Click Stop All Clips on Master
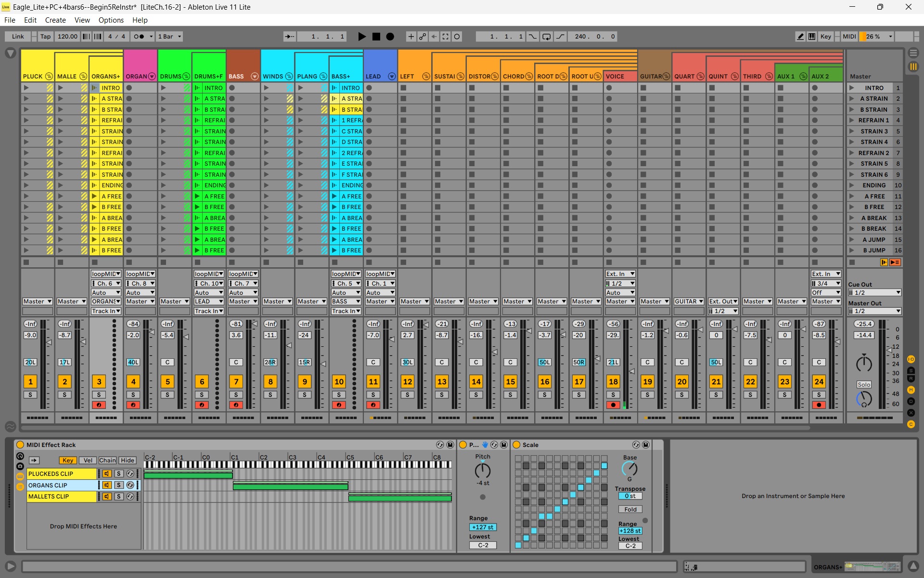This screenshot has width=924, height=578. coord(852,262)
